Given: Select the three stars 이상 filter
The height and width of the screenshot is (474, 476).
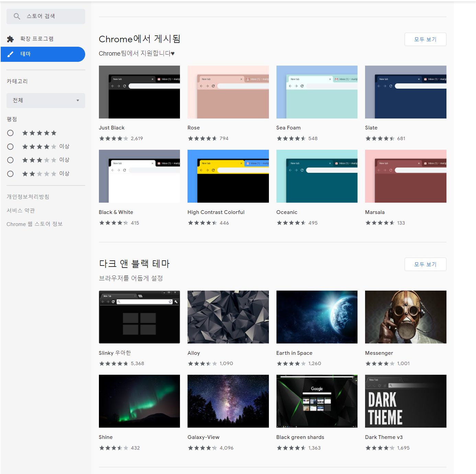Looking at the screenshot, I should point(10,160).
